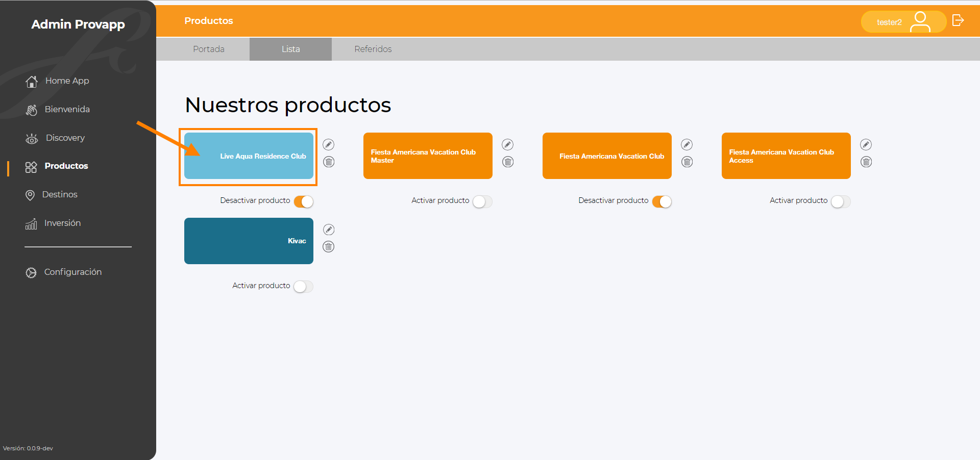Select the Lista tab
Image resolution: width=980 pixels, height=460 pixels.
tap(291, 49)
